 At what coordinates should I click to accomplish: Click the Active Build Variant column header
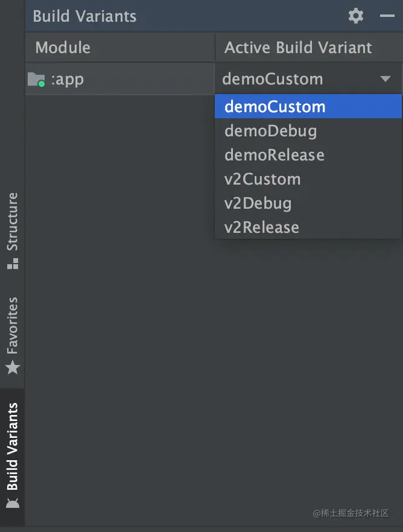pos(298,48)
